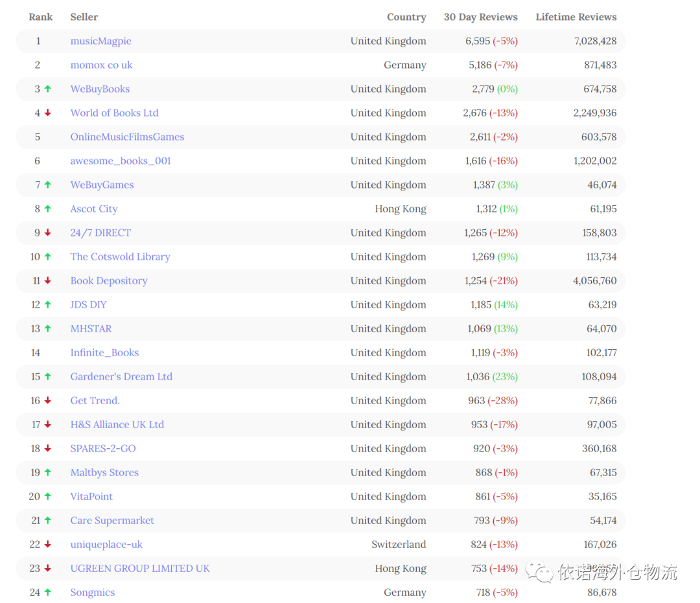Open awesome_books_001 seller link
Viewport: 700px width, 603px height.
121,161
